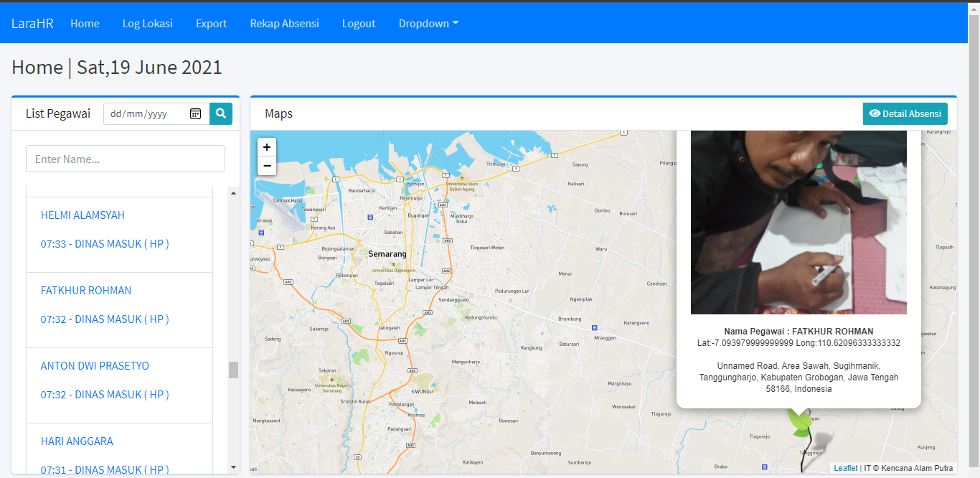
Task: Click Detail Absensi eye button
Action: (905, 113)
